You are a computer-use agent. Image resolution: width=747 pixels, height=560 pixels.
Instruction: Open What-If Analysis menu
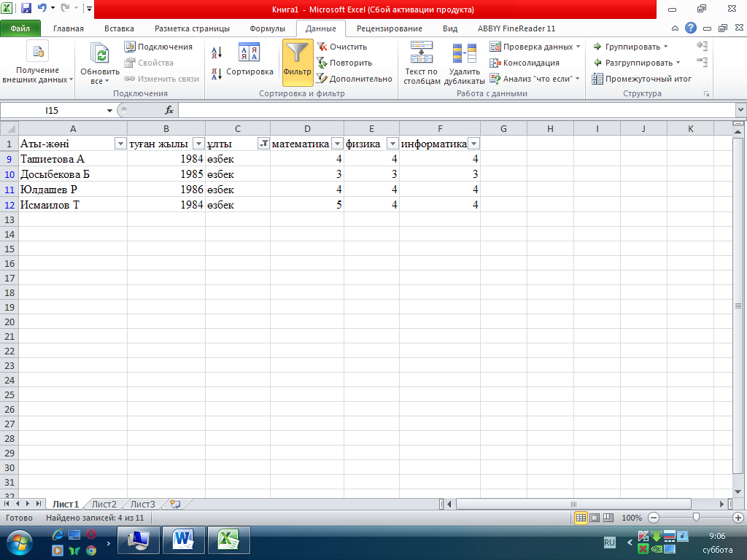[535, 79]
